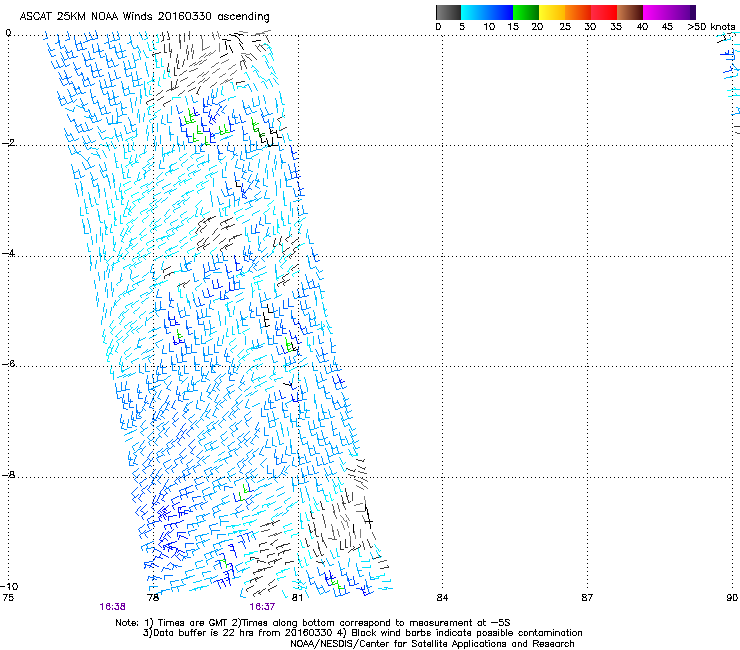Click the longitude label 87 on axis
Viewport: 740px width, 650px height.
click(587, 598)
